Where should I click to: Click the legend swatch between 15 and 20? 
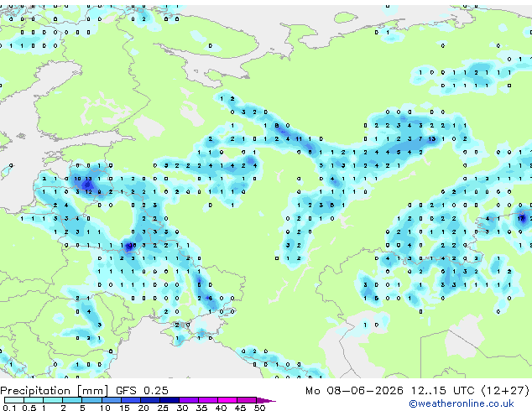[131, 400]
